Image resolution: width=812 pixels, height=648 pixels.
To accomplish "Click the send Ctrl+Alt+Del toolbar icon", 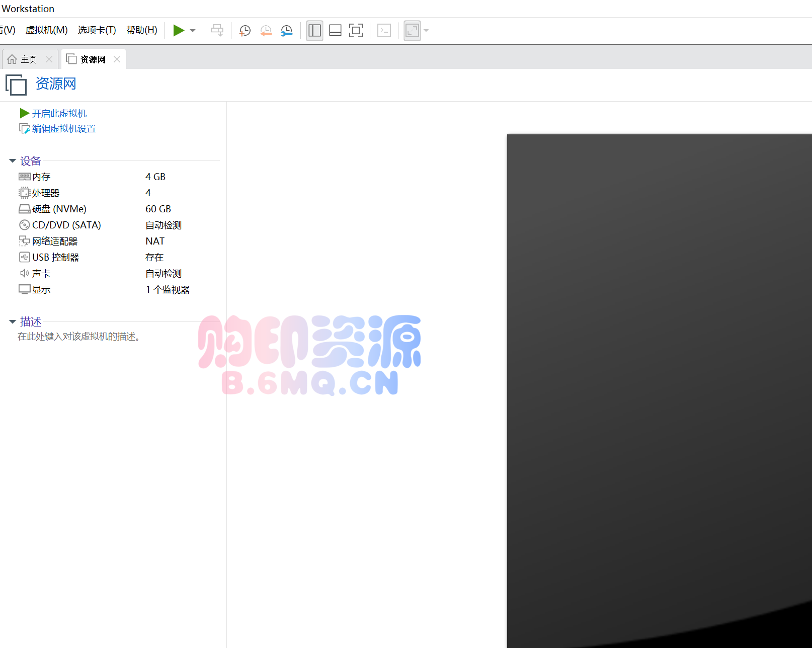I will point(217,31).
